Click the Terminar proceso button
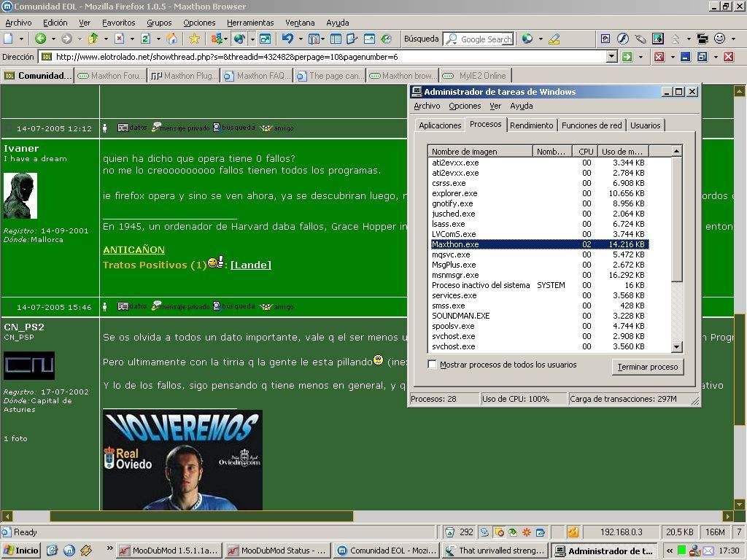 647,367
